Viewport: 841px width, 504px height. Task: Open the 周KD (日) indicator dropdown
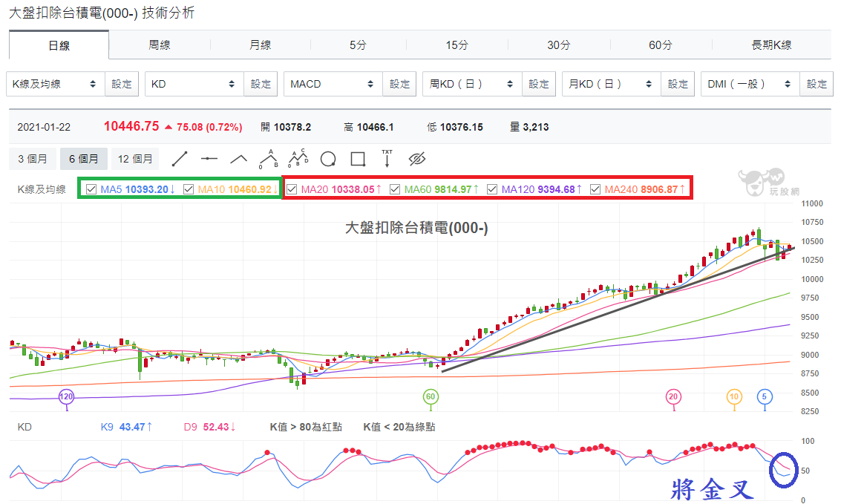click(x=473, y=84)
